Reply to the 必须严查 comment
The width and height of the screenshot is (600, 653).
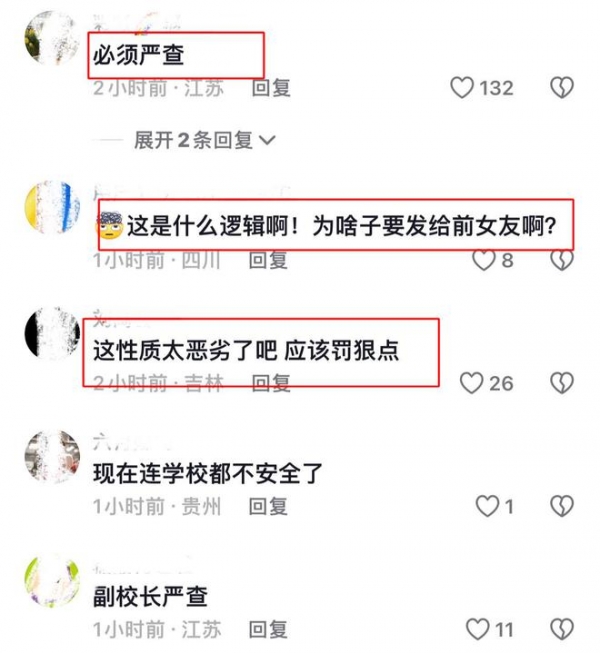click(271, 88)
